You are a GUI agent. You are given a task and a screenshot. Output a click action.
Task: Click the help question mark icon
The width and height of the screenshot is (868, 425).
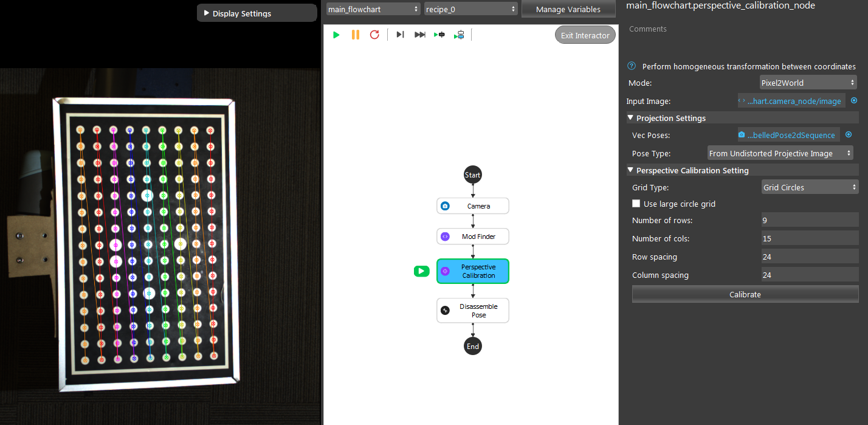[x=632, y=66]
